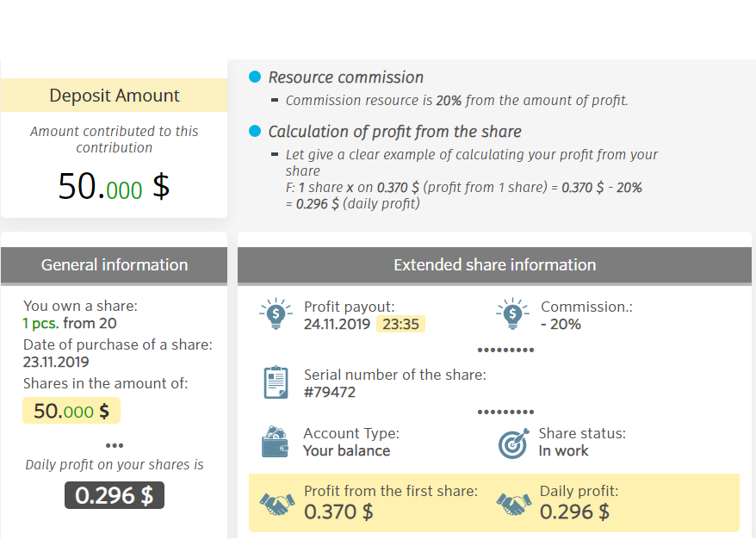Select the Extended share information header
Viewport: 756px width, 546px height.
[x=494, y=265]
